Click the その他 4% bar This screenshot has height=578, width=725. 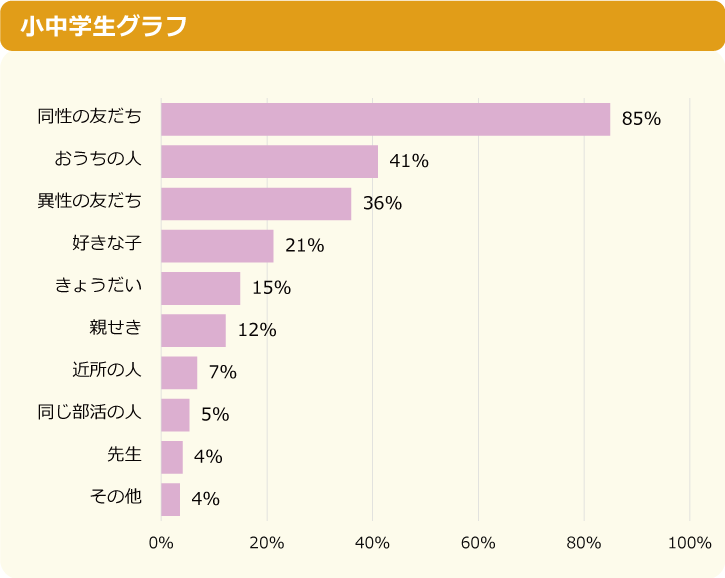point(171,499)
